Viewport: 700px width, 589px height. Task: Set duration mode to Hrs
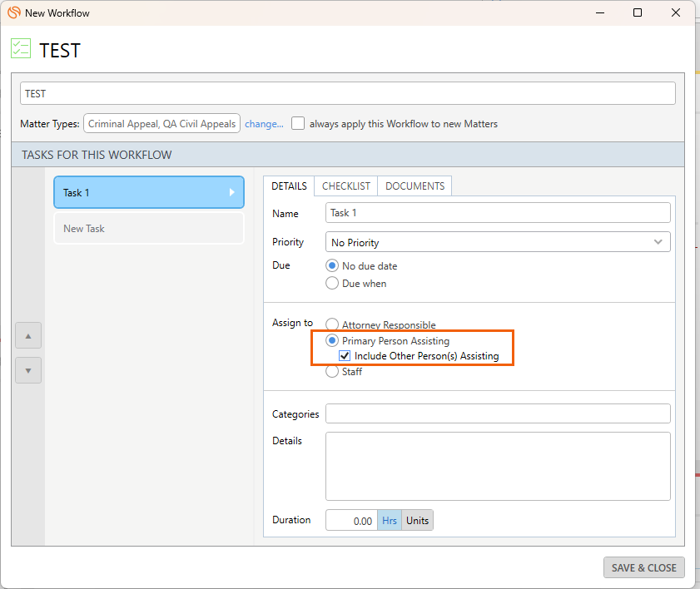pos(389,521)
